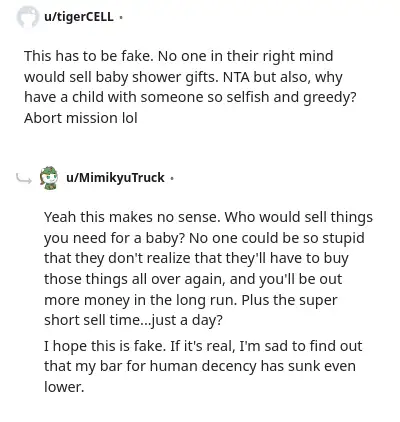Click the phrase "human decency" in the reply
The image size is (400, 422).
(x=203, y=366)
